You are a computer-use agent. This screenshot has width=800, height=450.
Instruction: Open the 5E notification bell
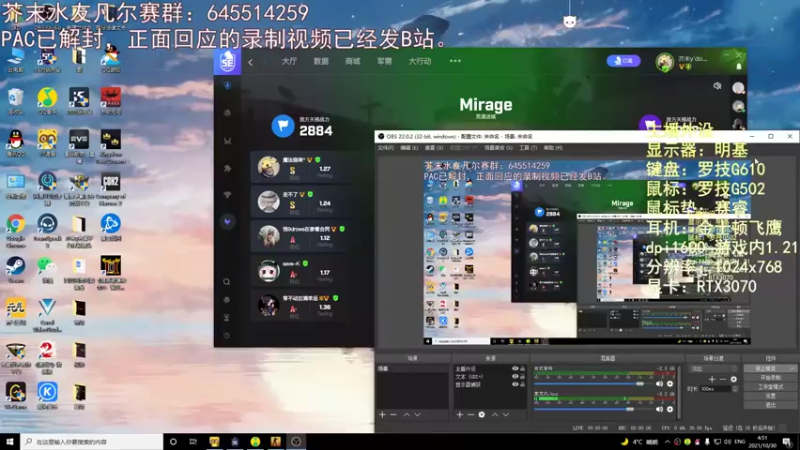pyautogui.click(x=739, y=66)
